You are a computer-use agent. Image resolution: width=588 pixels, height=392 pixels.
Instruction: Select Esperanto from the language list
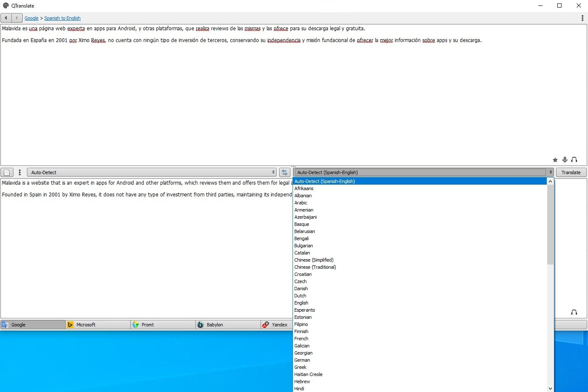coord(420,310)
